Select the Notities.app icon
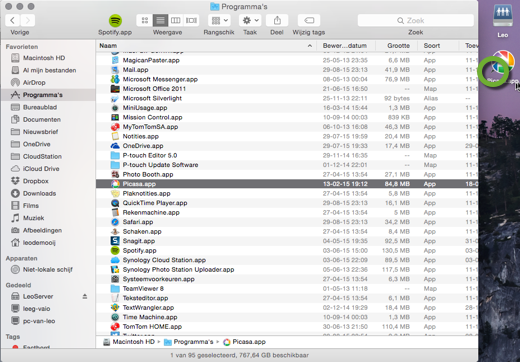Viewport: 520px width, 362px height. (115, 136)
